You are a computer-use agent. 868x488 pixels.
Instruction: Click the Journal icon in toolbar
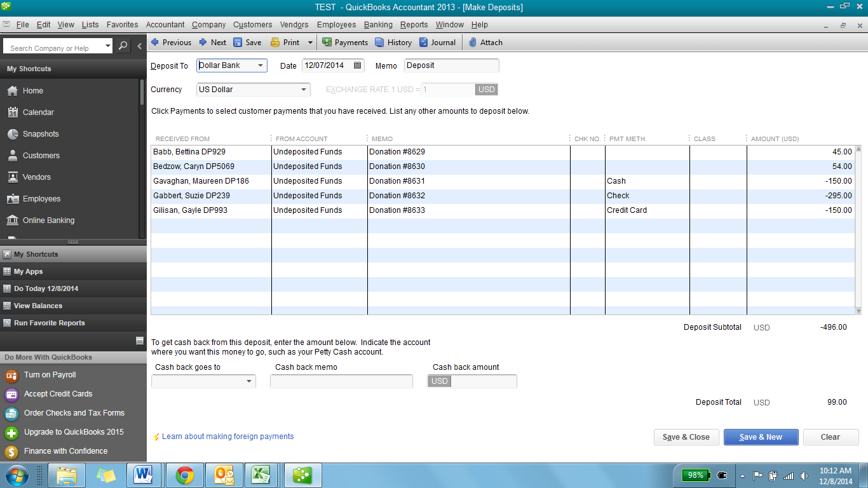424,43
